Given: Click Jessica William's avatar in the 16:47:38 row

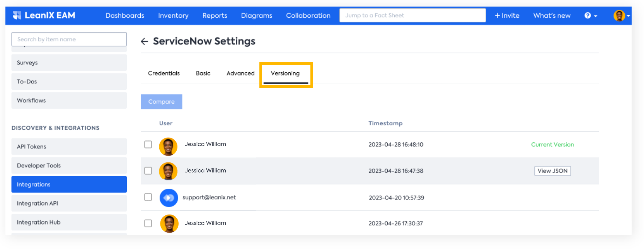Looking at the screenshot, I should pyautogui.click(x=168, y=171).
